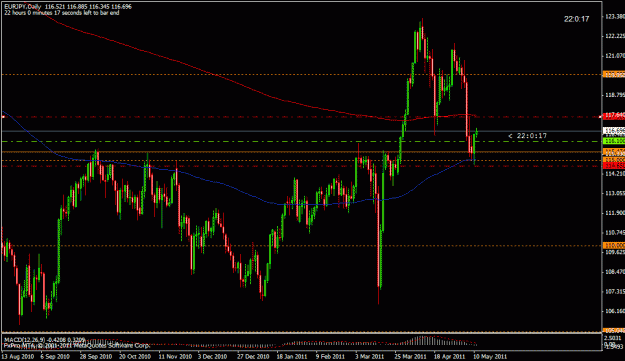Click the 18 Jan 2011 date label
Screen dimensions: 625x361
coord(292,356)
